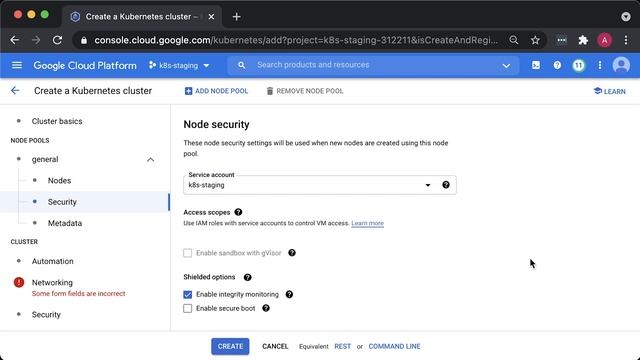Click the Shielded options help icon

tap(247, 277)
